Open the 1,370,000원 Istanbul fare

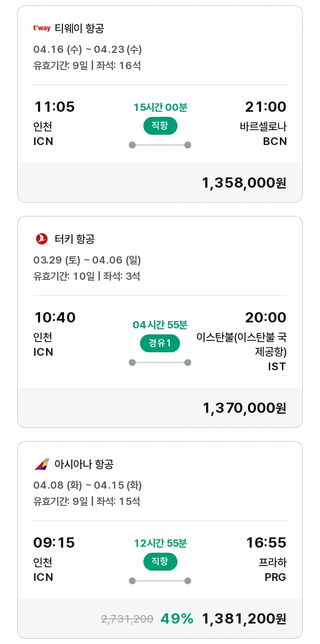(244, 408)
